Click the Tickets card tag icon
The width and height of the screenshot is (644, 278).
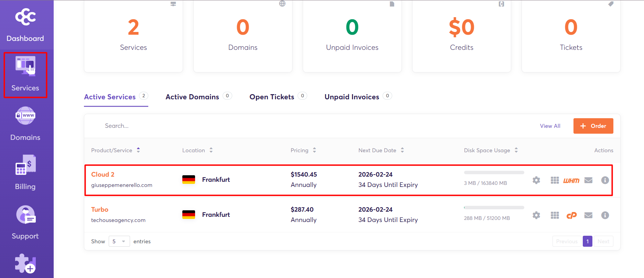[611, 4]
